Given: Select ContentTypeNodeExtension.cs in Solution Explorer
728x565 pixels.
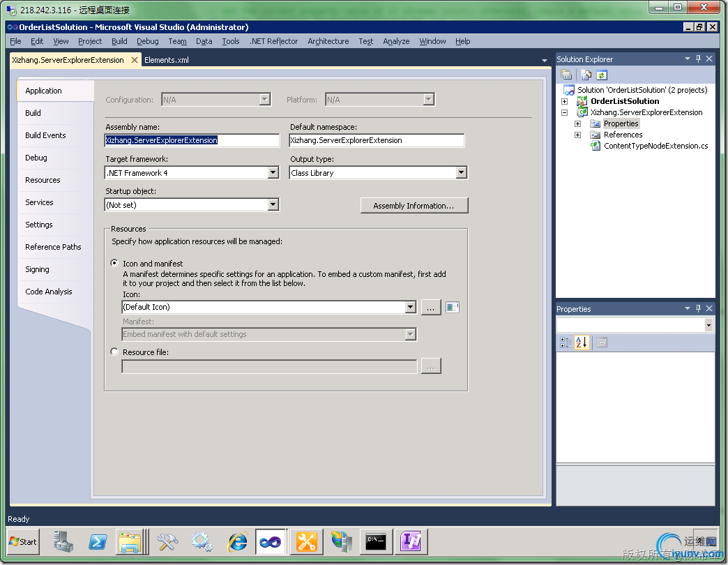Looking at the screenshot, I should [x=655, y=146].
